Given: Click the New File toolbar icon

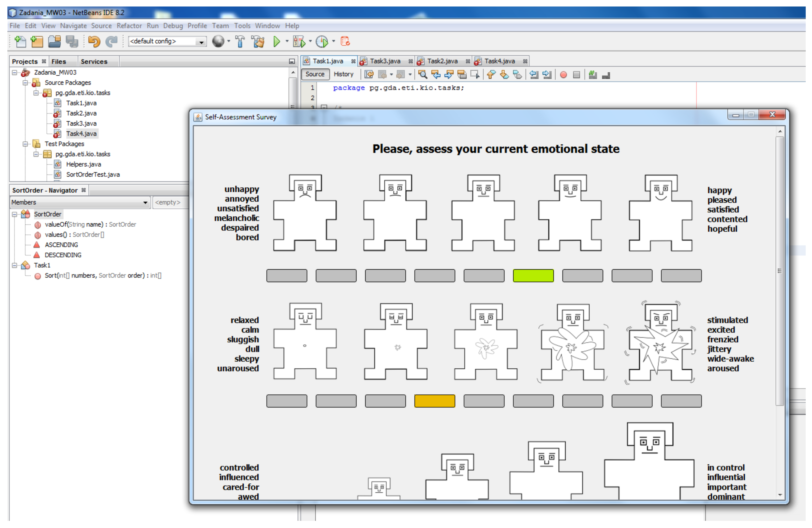Looking at the screenshot, I should [x=20, y=42].
